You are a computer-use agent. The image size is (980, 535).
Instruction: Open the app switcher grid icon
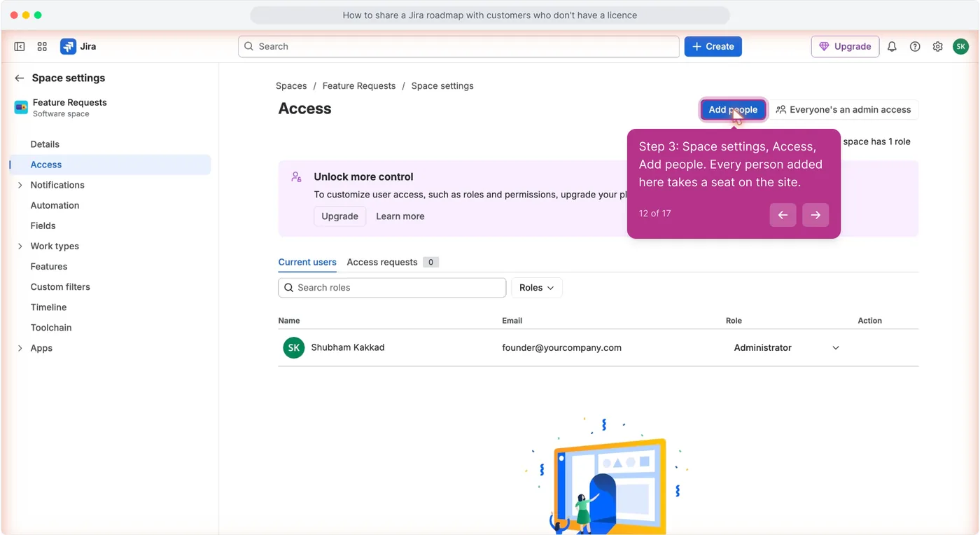[42, 47]
